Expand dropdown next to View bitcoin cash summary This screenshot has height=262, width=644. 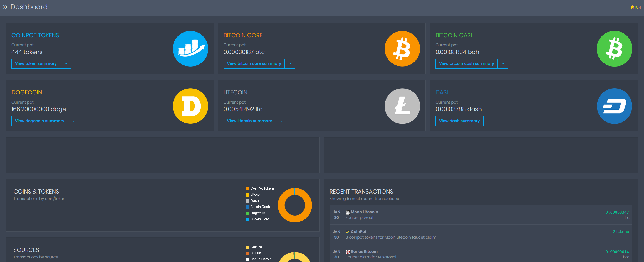point(503,64)
